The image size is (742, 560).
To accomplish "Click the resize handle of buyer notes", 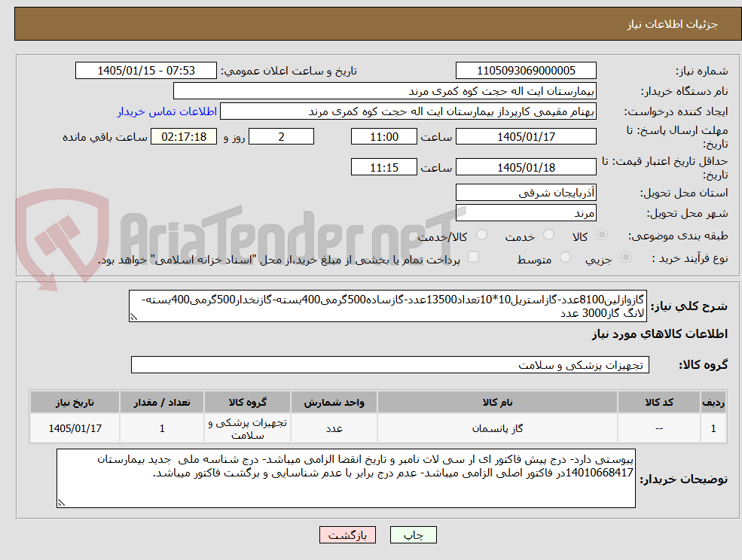I will (61, 503).
